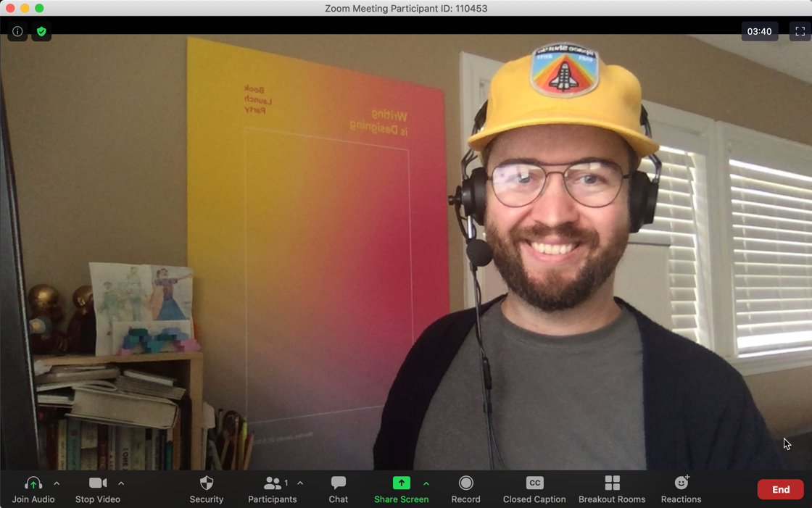Open the Security shield menu

206,489
